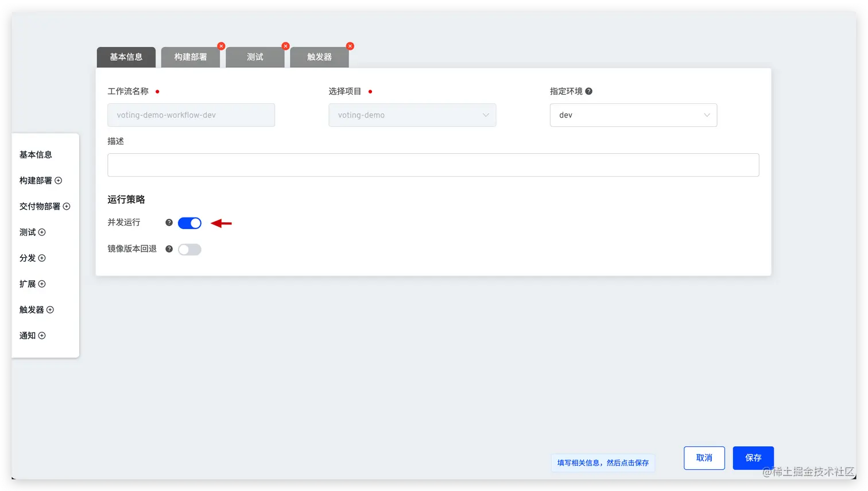
Task: Open the 指定环境 dev dropdown
Action: click(x=633, y=115)
